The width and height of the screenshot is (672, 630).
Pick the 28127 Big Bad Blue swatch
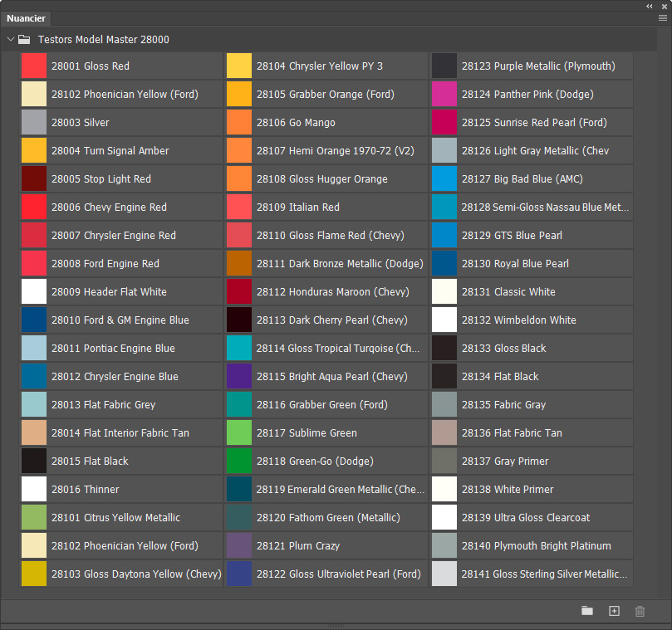[444, 179]
